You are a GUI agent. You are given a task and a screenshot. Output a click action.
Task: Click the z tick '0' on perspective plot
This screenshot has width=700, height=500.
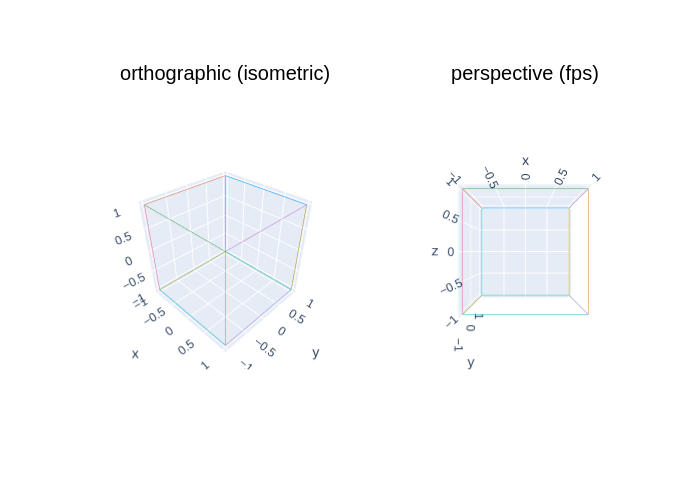coord(450,252)
